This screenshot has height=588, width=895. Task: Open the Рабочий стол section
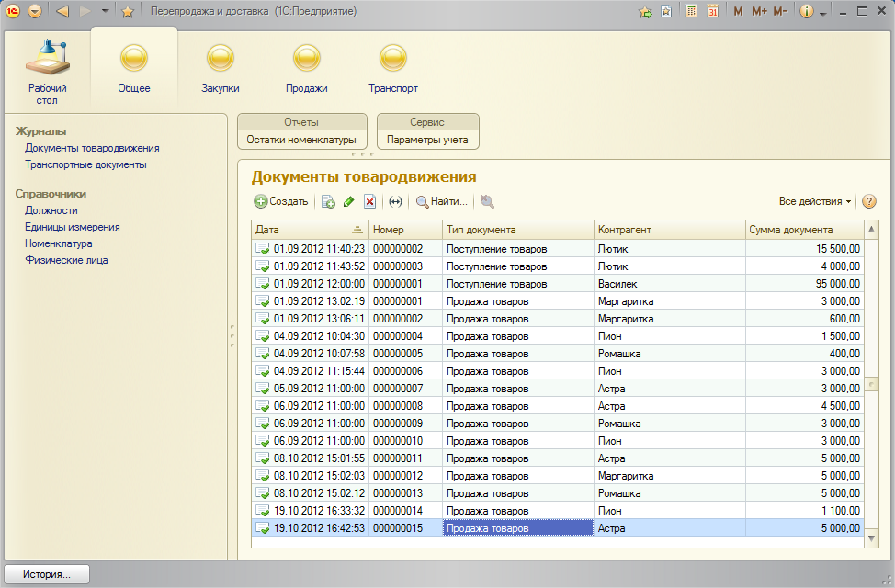click(x=48, y=72)
